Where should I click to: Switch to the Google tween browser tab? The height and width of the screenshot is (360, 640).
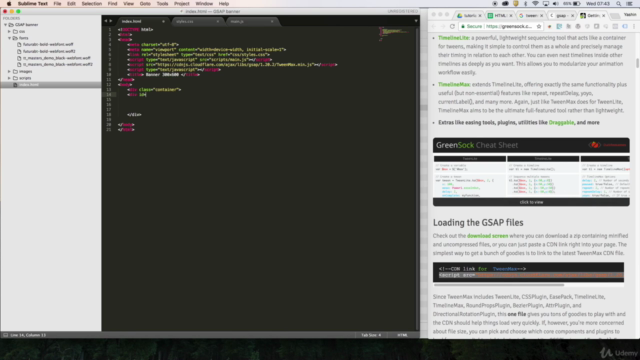(x=531, y=16)
